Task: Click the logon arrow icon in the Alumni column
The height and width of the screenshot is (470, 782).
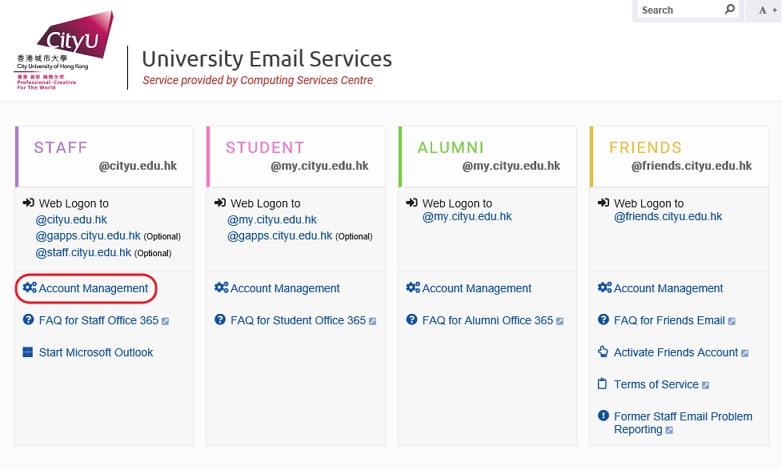Action: [x=411, y=203]
